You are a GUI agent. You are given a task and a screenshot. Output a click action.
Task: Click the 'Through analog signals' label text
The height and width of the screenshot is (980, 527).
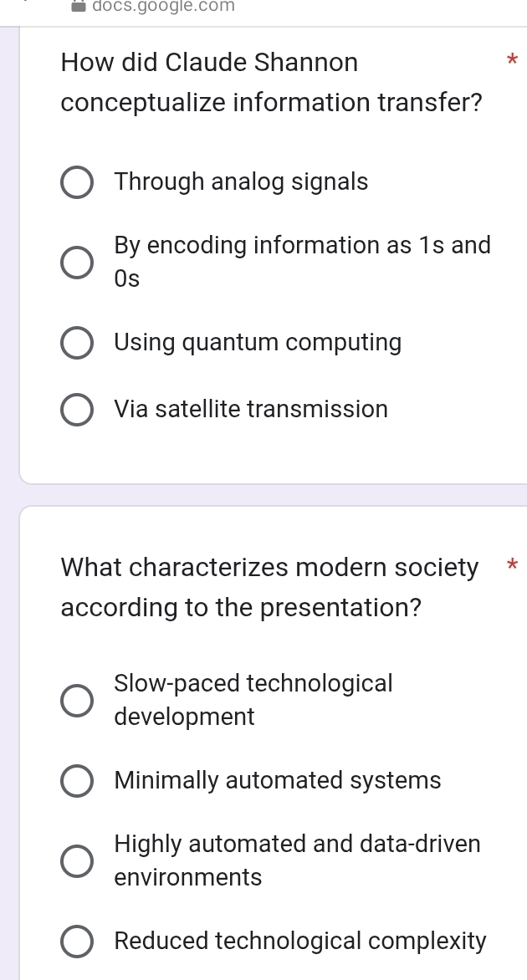(241, 182)
